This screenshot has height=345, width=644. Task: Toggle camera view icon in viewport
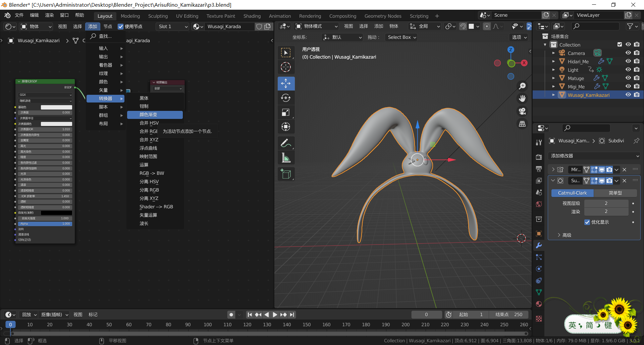click(x=522, y=111)
